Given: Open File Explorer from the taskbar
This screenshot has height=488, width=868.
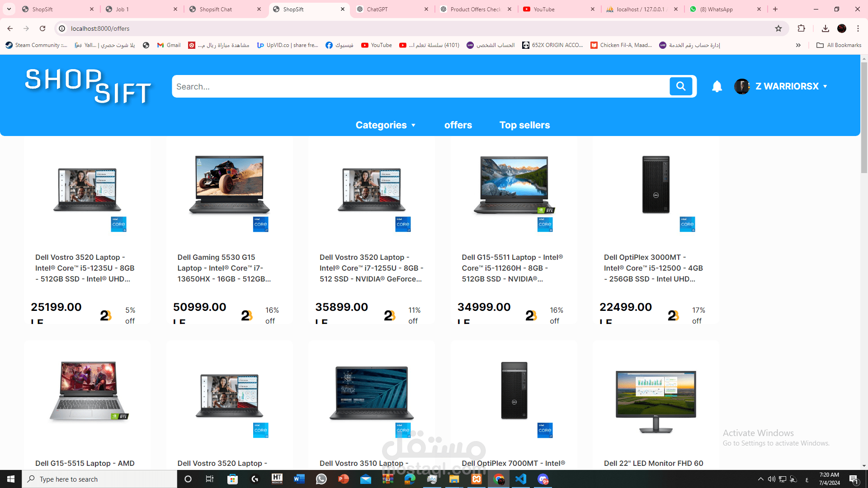Looking at the screenshot, I should 454,479.
